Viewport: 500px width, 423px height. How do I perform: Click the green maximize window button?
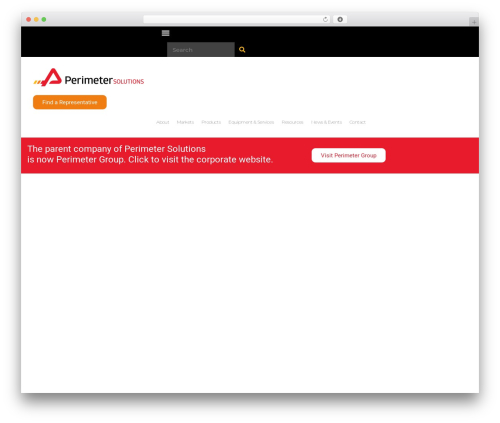[44, 19]
